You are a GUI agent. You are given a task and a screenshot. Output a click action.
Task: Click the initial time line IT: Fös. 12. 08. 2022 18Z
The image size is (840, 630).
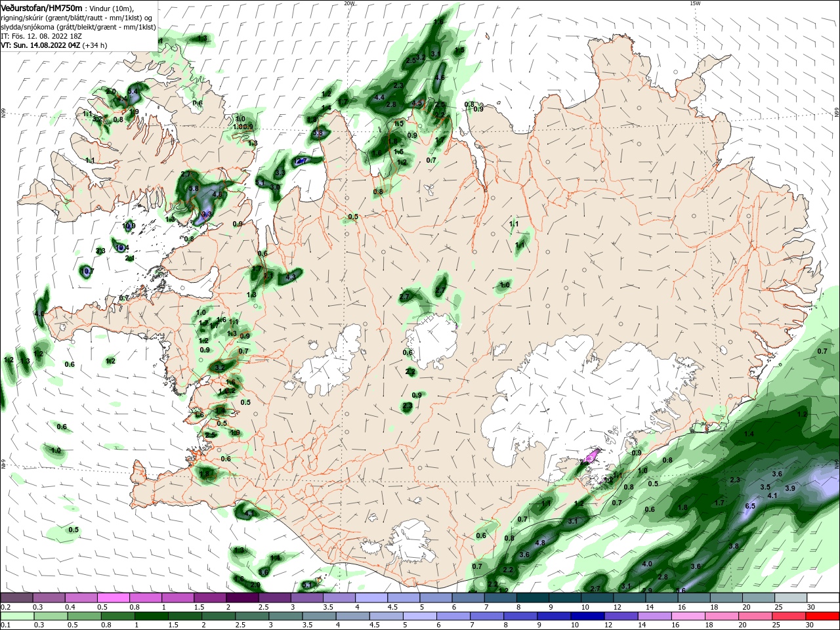pos(40,36)
